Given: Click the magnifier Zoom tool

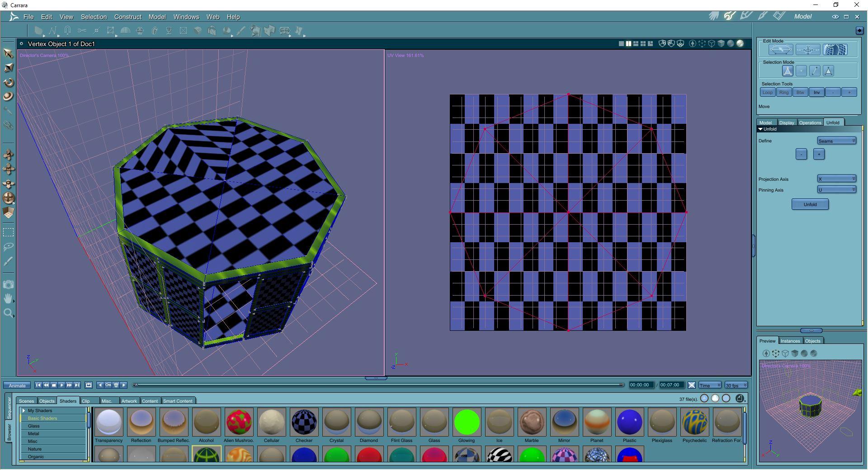Looking at the screenshot, I should pyautogui.click(x=8, y=313).
